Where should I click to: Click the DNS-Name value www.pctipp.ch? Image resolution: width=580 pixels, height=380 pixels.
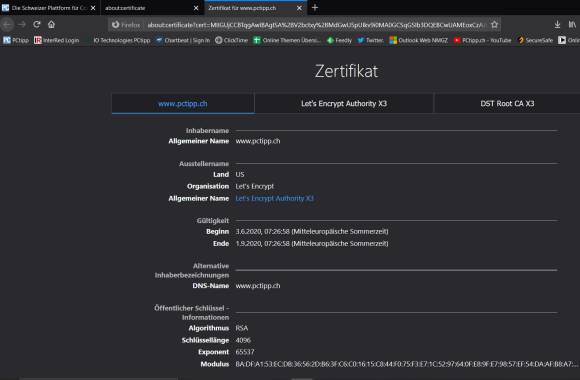point(258,286)
